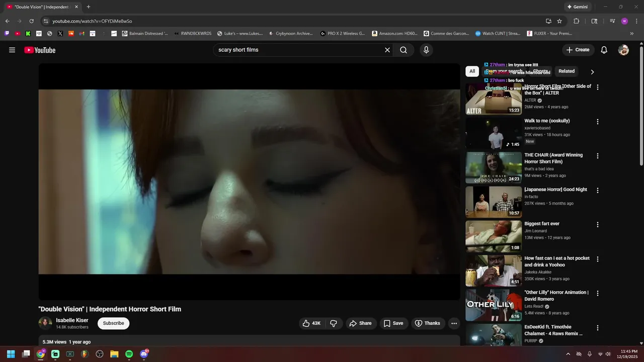Image resolution: width=644 pixels, height=362 pixels.
Task: Open Chrome profile W avatar
Action: 624,21
